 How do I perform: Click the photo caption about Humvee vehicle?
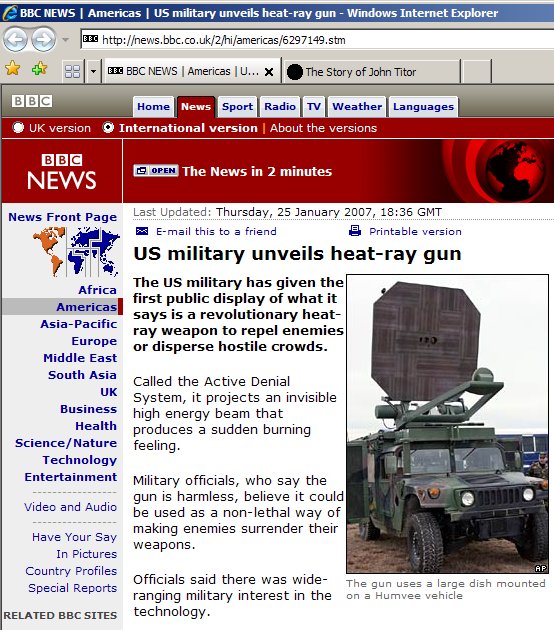446,589
